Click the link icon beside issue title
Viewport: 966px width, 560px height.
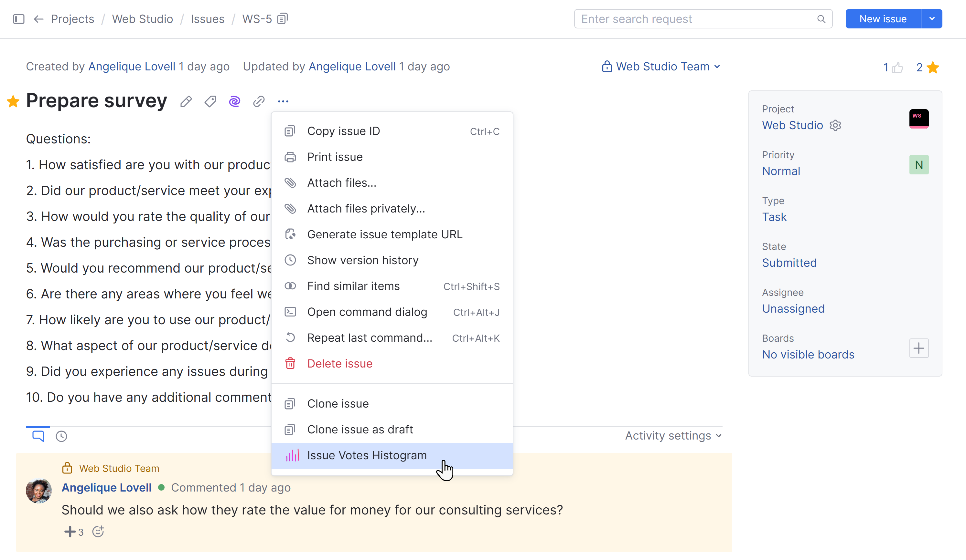259,101
